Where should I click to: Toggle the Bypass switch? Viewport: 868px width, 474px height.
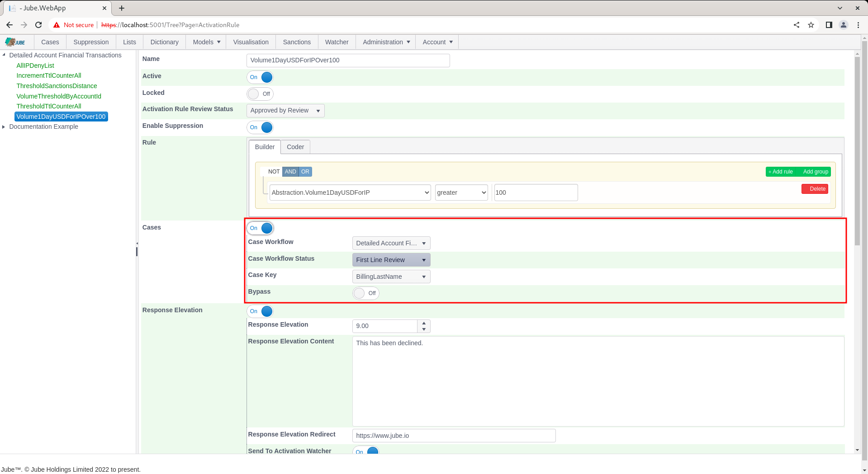[366, 293]
